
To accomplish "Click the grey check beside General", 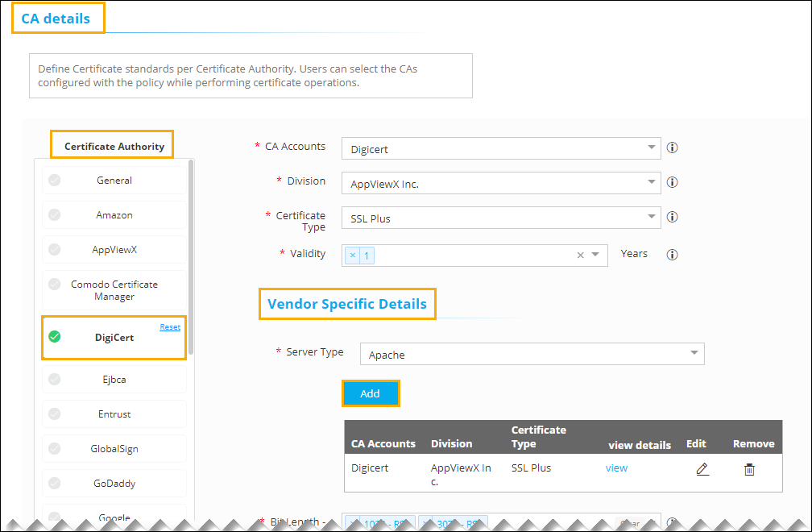I will [x=55, y=180].
